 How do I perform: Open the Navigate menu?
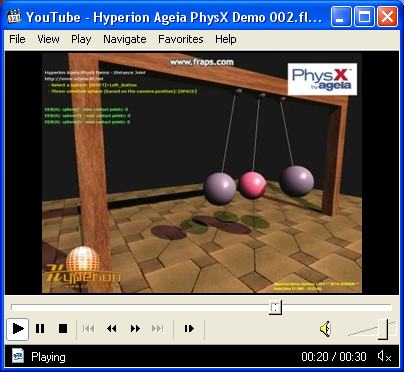pyautogui.click(x=125, y=39)
